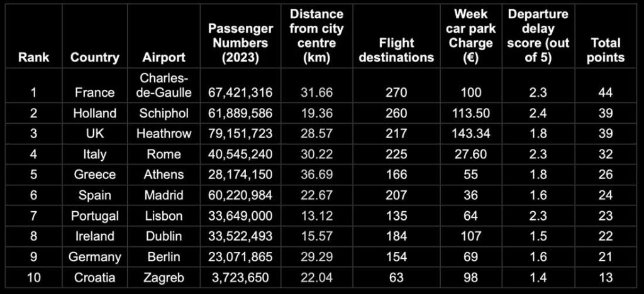Viewport: 644px width, 294px height.
Task: Click Madrid's flight destinations value 207
Action: (396, 195)
